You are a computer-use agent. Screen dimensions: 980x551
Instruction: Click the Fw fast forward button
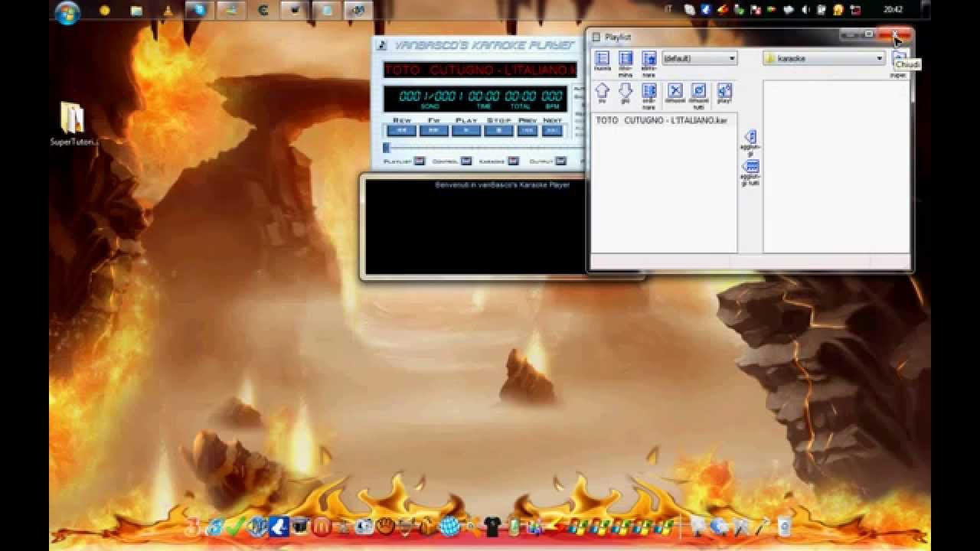(434, 131)
